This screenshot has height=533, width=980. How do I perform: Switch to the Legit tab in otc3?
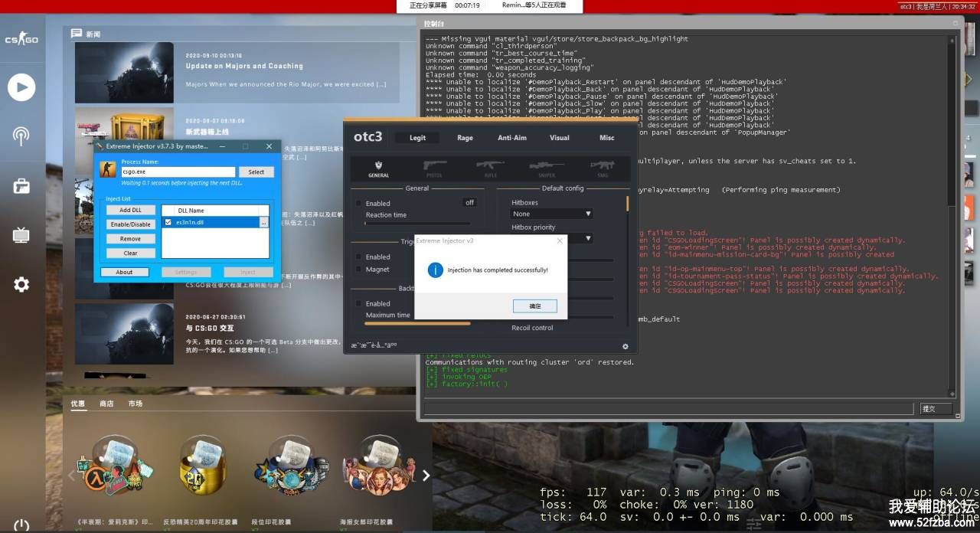click(417, 138)
